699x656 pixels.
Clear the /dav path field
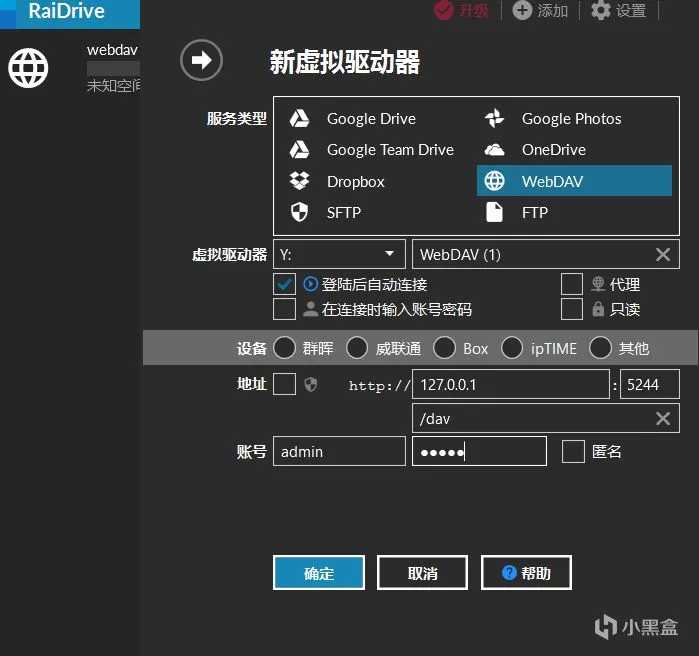pos(663,418)
